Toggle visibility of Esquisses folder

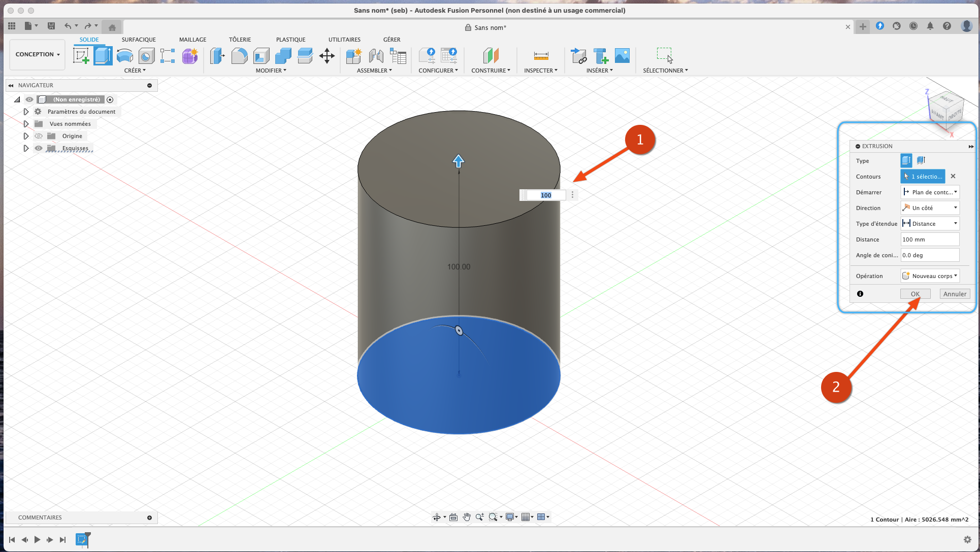coord(39,148)
